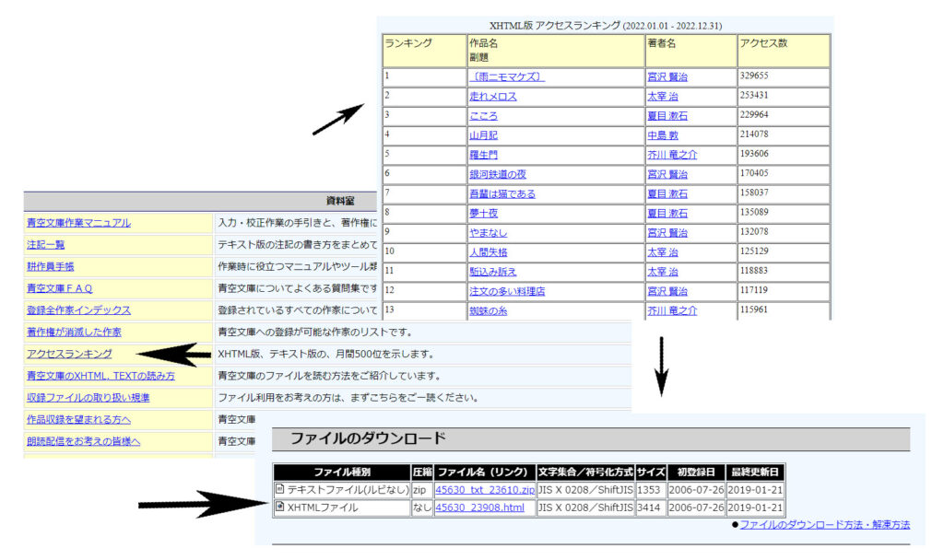Image resolution: width=944 pixels, height=560 pixels.
Task: Open the 青空文庫作業マニュアル link
Action: tap(78, 223)
